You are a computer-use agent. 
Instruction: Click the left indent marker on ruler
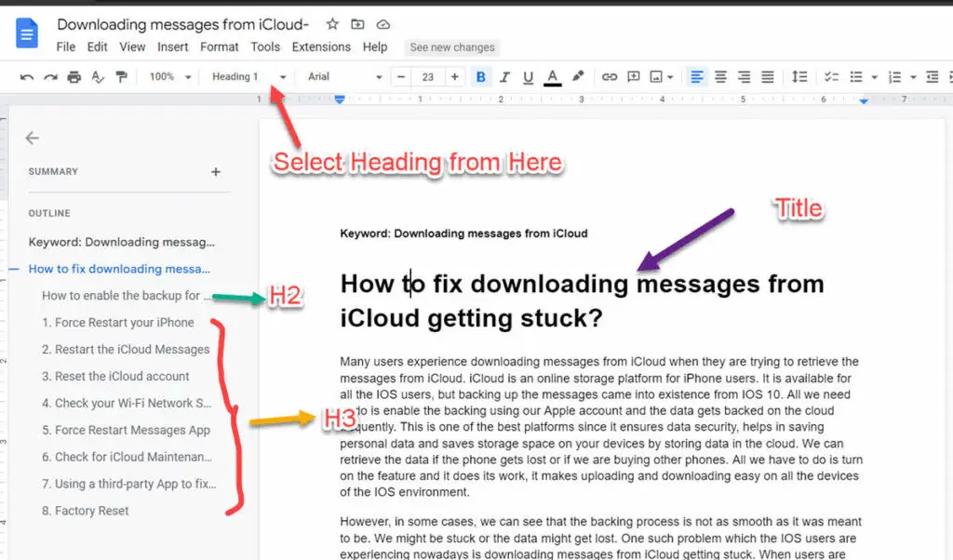click(340, 99)
